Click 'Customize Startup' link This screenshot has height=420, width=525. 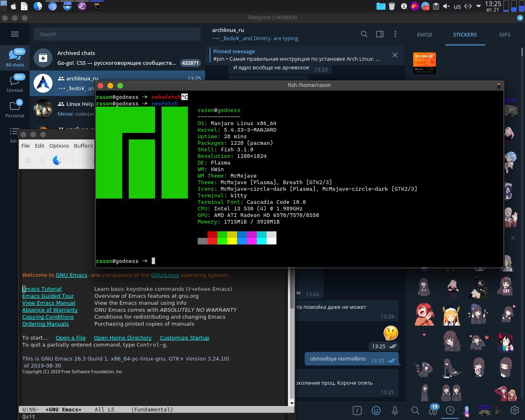pos(185,338)
